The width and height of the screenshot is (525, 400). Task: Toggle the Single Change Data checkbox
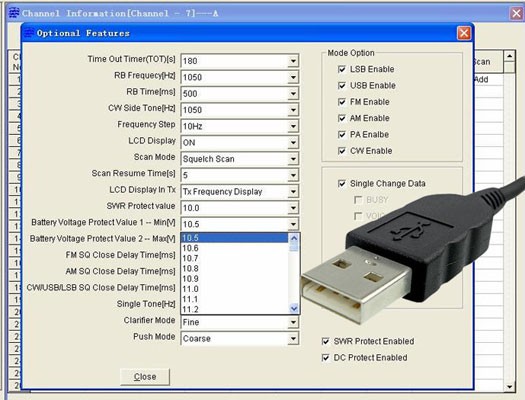(342, 184)
